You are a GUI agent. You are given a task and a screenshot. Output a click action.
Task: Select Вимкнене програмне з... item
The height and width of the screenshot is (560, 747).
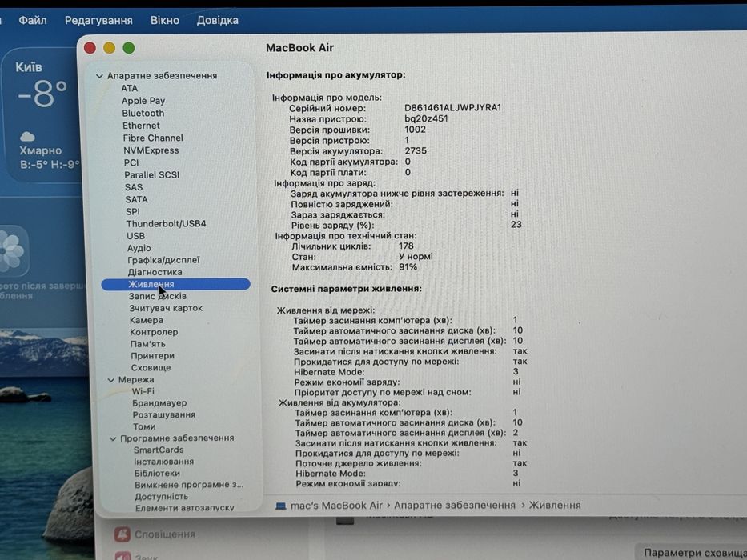pyautogui.click(x=189, y=485)
